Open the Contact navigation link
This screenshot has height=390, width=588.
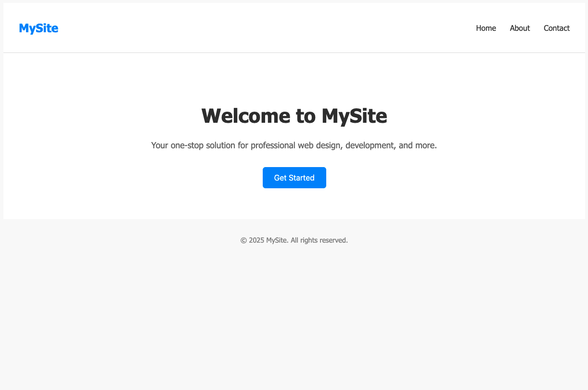556,28
